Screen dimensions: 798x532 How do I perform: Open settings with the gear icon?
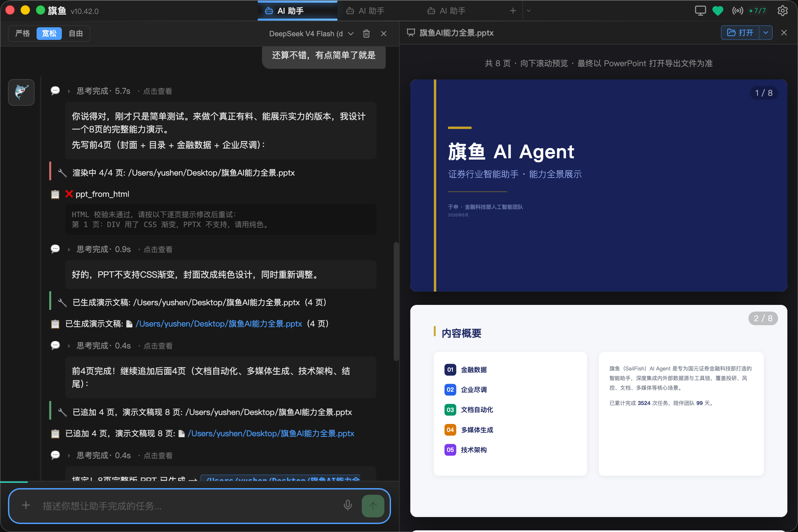point(782,11)
